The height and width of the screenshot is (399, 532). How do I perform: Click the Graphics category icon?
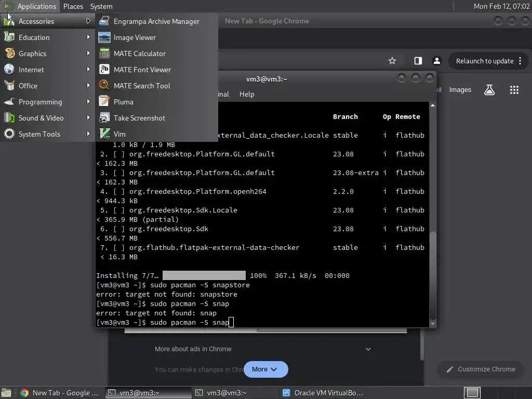9,54
